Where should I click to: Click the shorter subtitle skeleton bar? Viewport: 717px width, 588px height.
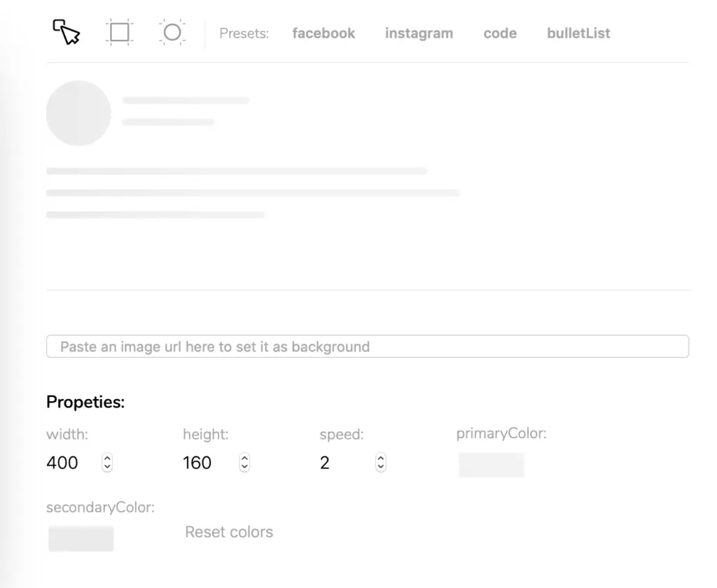point(168,122)
